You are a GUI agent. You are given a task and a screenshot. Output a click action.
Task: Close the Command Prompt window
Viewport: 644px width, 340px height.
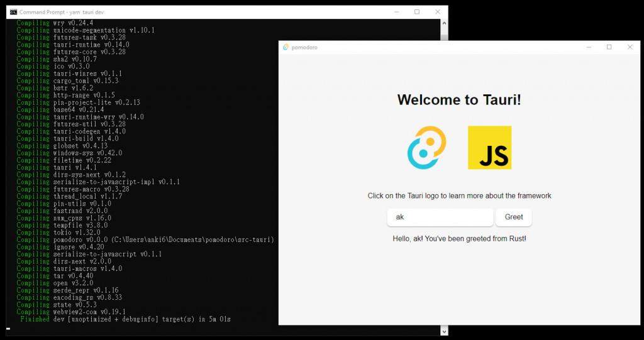tap(438, 12)
